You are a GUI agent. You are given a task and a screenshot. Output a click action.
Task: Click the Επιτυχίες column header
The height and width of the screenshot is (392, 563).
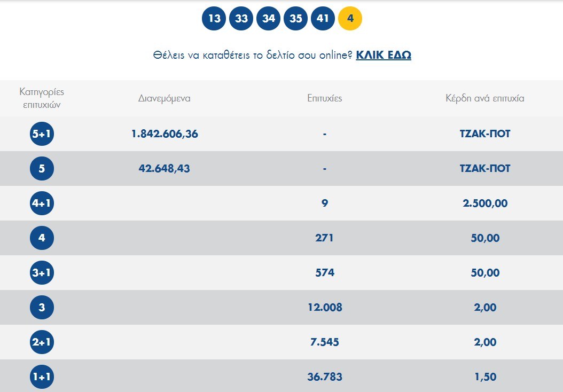point(325,99)
